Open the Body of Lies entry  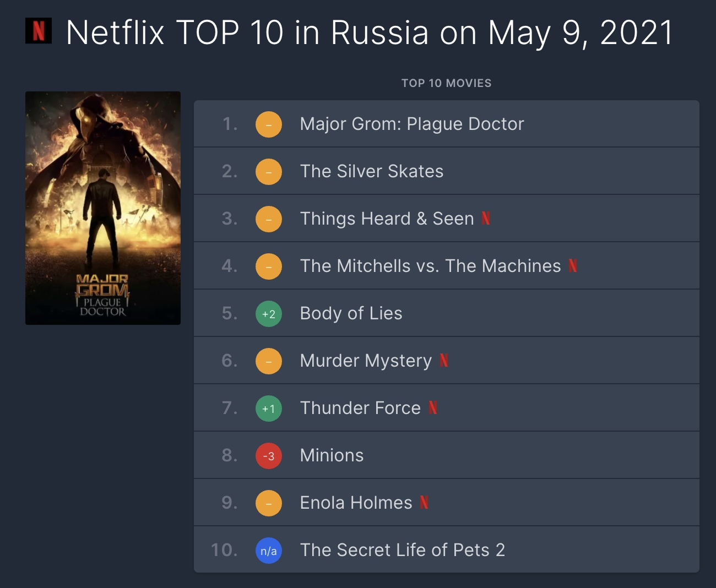coord(351,314)
